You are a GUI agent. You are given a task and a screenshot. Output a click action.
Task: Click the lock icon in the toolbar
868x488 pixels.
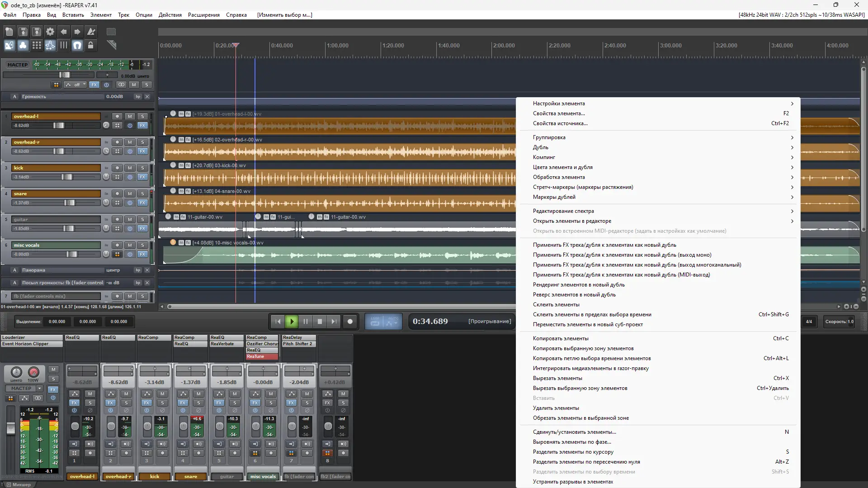(x=90, y=45)
